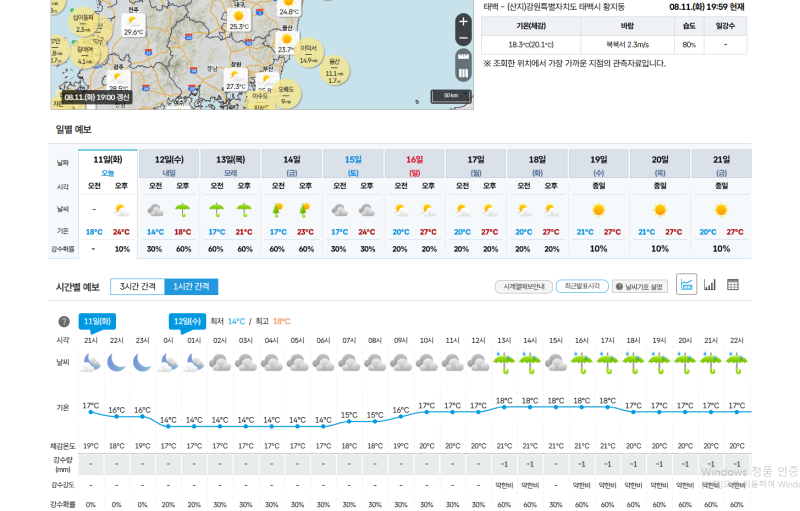Switch to 3시간 간격 interval
Screen dimensions: 800x511
point(138,287)
